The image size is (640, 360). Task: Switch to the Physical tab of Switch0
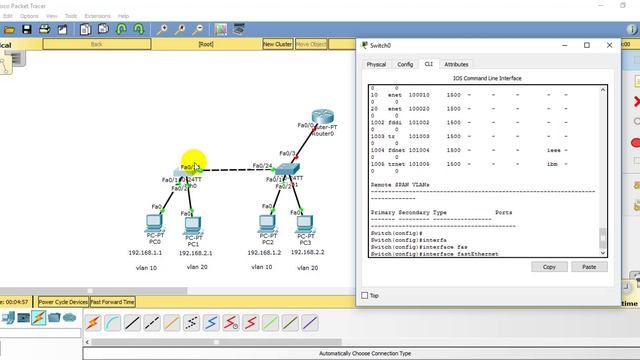(376, 64)
